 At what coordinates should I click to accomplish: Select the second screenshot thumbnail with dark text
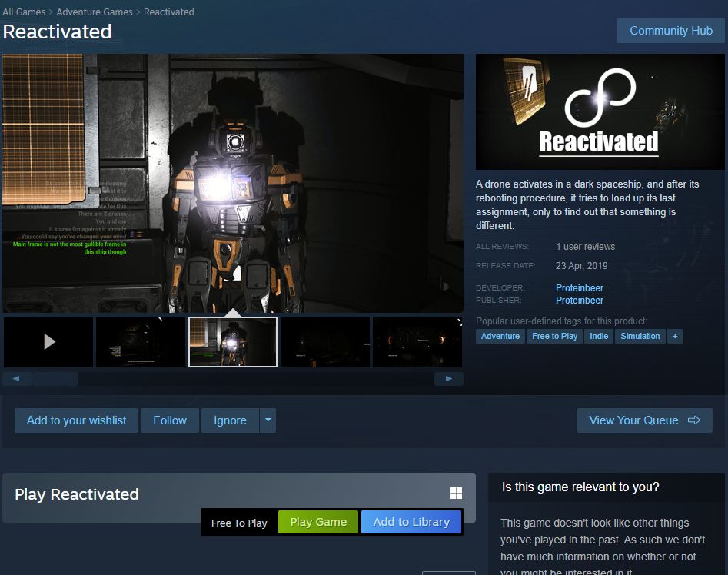(140, 341)
